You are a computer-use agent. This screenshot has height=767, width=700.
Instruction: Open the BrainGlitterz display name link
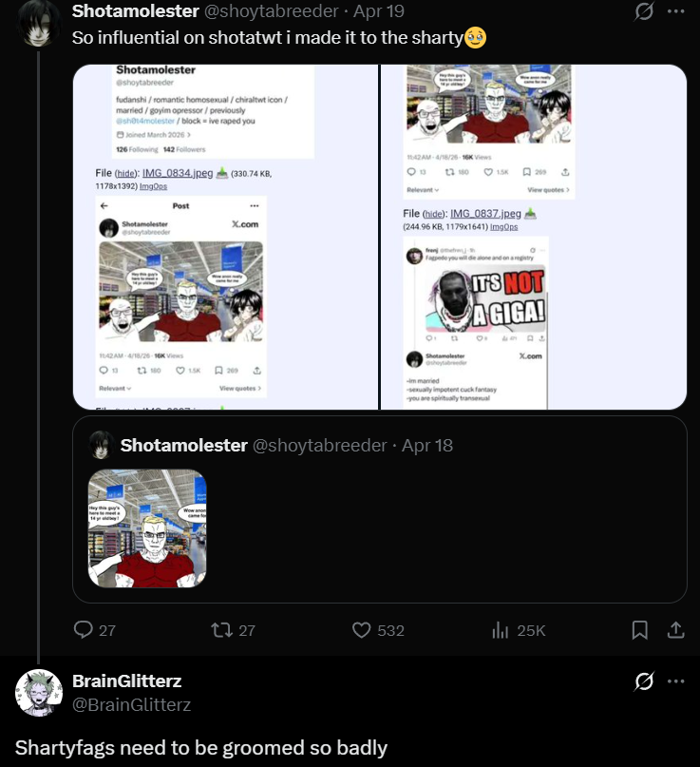coord(126,681)
